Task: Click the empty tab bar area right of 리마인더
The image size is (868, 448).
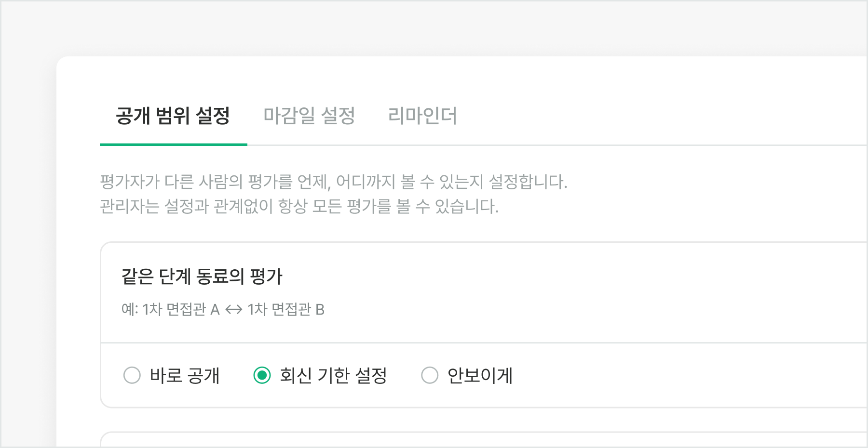Action: 651,116
